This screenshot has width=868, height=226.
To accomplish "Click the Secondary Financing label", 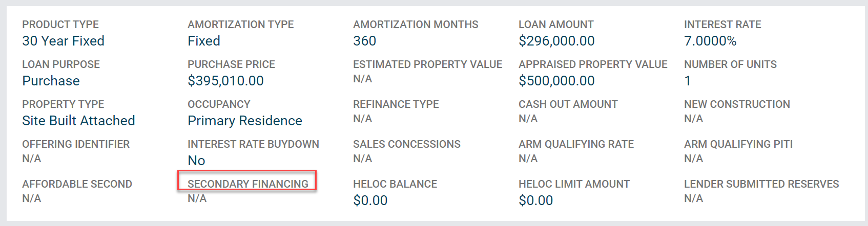I will 247,184.
